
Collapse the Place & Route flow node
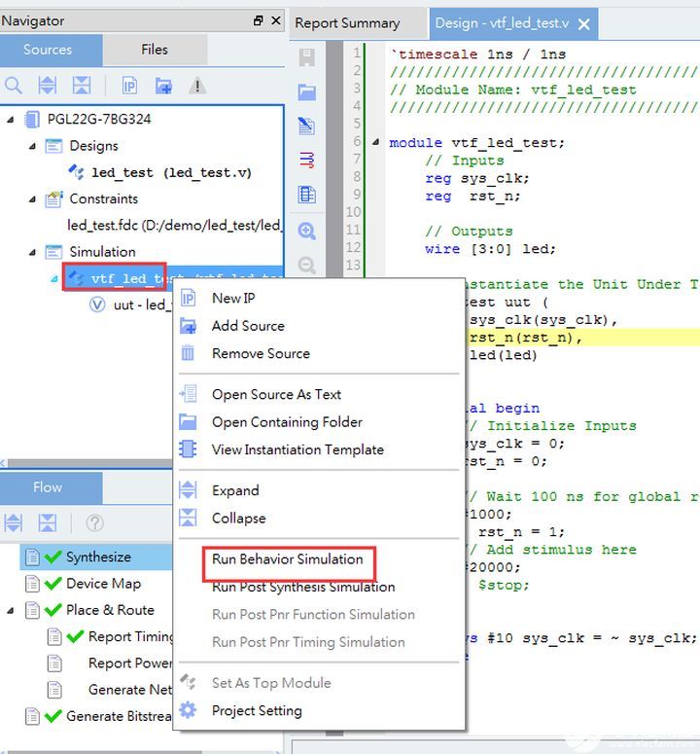point(11,610)
